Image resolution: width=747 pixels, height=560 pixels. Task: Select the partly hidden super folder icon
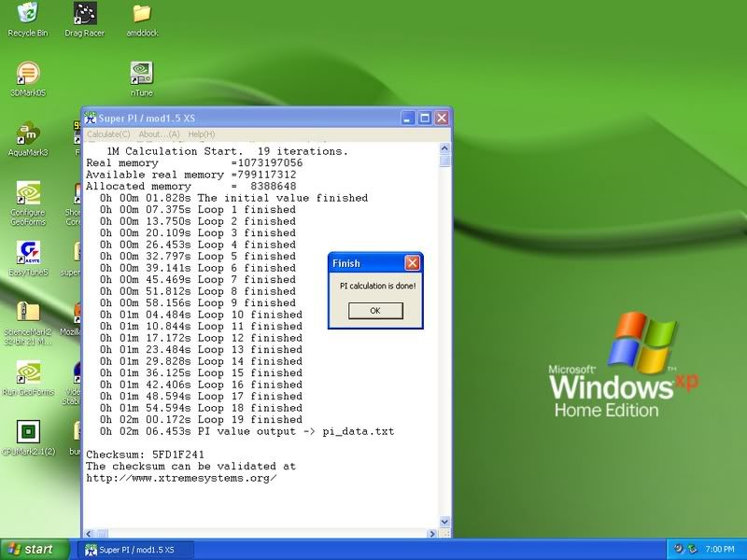[x=71, y=259]
